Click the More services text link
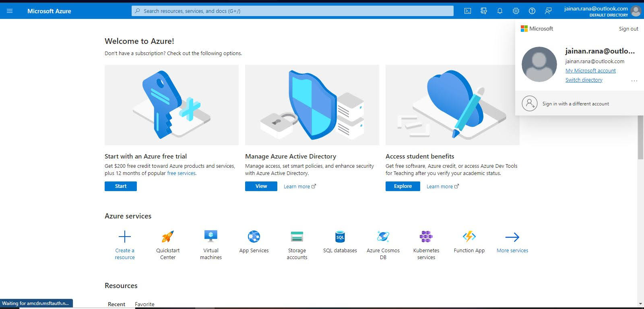 pos(512,250)
